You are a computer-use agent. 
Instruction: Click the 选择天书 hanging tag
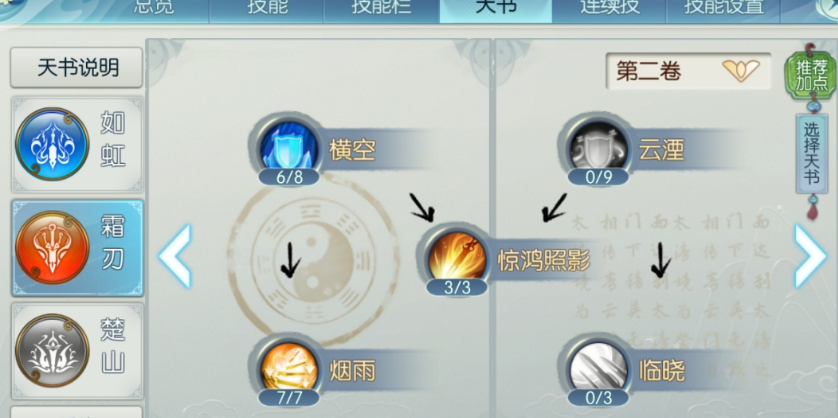812,153
